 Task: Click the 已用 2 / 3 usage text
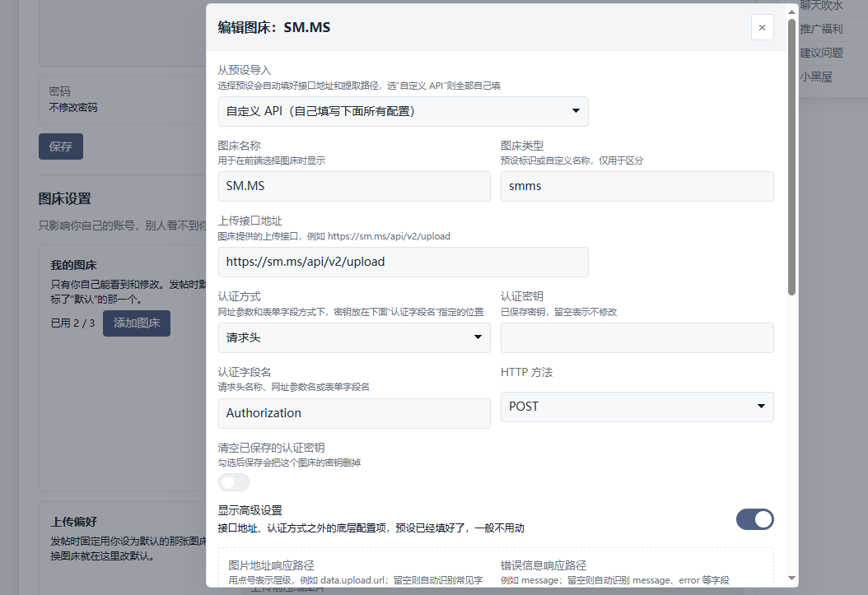coord(72,323)
